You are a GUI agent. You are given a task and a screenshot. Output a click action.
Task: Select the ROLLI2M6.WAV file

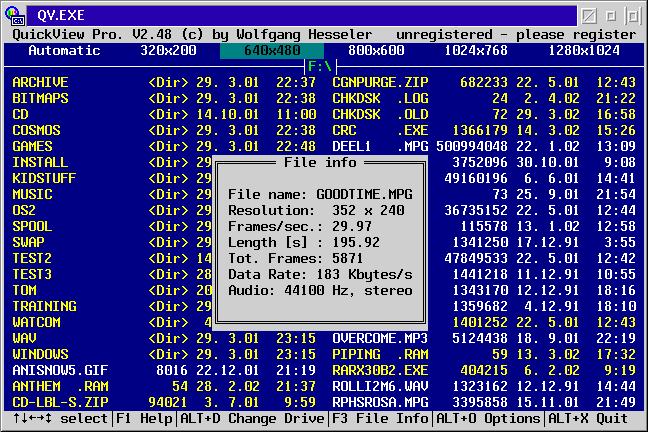click(484, 387)
